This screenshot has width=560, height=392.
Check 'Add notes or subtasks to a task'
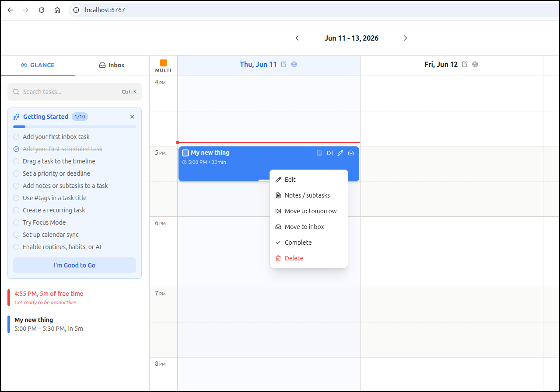coord(16,186)
